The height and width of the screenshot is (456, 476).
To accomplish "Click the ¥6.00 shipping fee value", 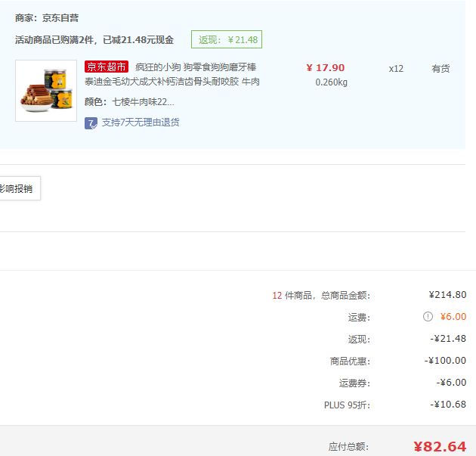I will click(453, 317).
